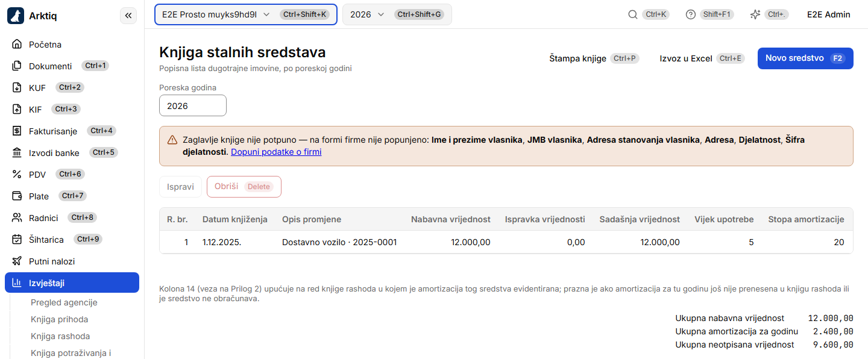Image resolution: width=868 pixels, height=359 pixels.
Task: Click the Ispravi button
Action: (x=180, y=187)
